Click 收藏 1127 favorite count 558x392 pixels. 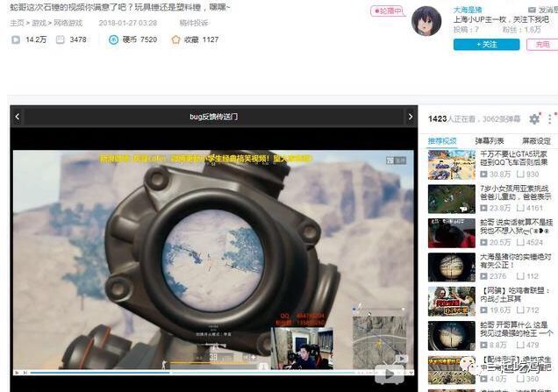point(201,39)
